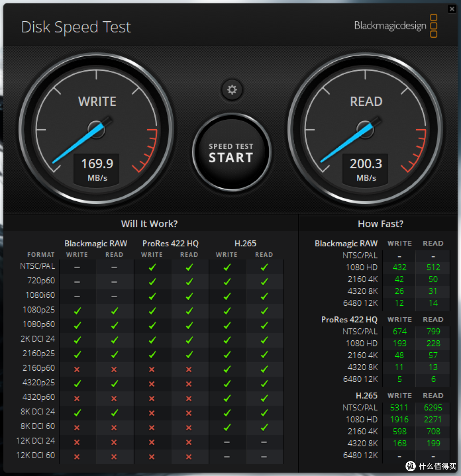This screenshot has width=461, height=476.
Task: Click H.265 NTSC/PAL read value 6295
Action: click(x=433, y=407)
